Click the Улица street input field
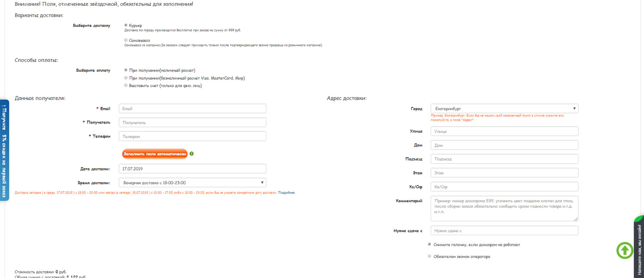 pyautogui.click(x=504, y=131)
